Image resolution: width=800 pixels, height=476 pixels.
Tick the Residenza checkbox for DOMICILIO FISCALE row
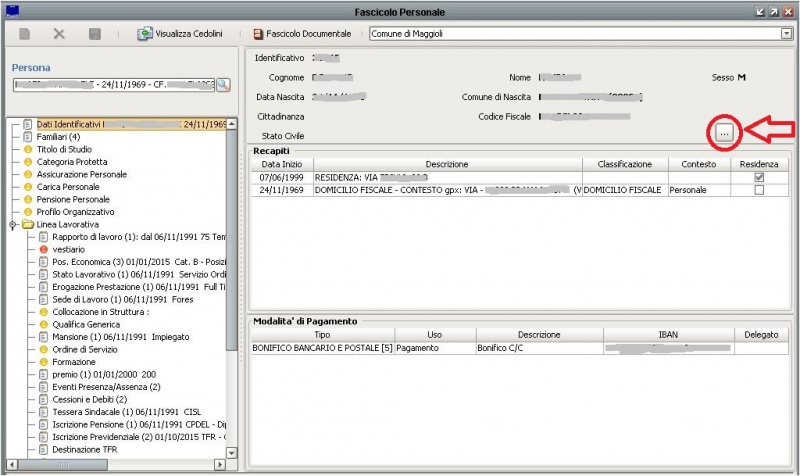click(759, 190)
